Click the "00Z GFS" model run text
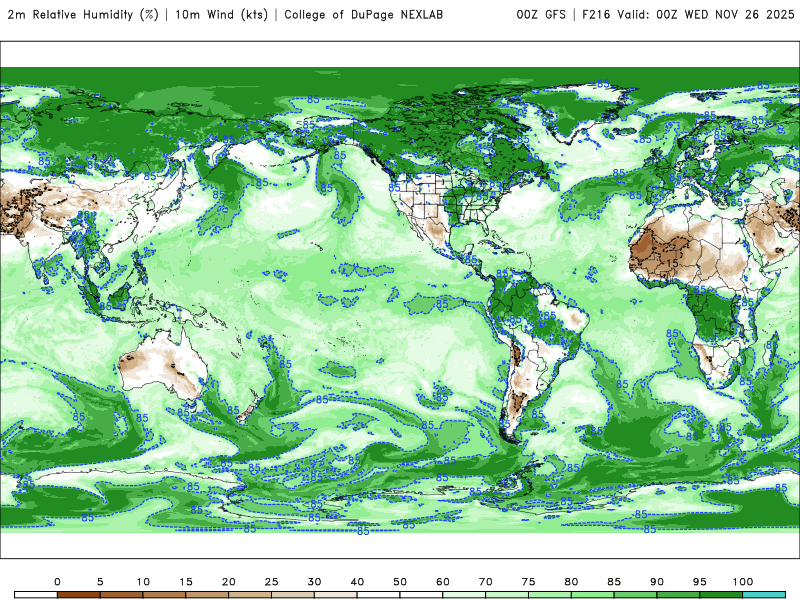The height and width of the screenshot is (600, 800). pyautogui.click(x=541, y=14)
